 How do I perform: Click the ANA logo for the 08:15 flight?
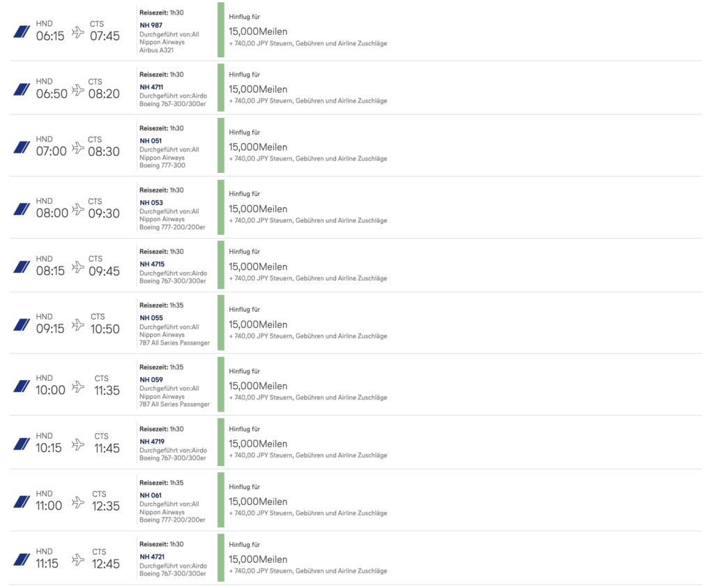22,266
